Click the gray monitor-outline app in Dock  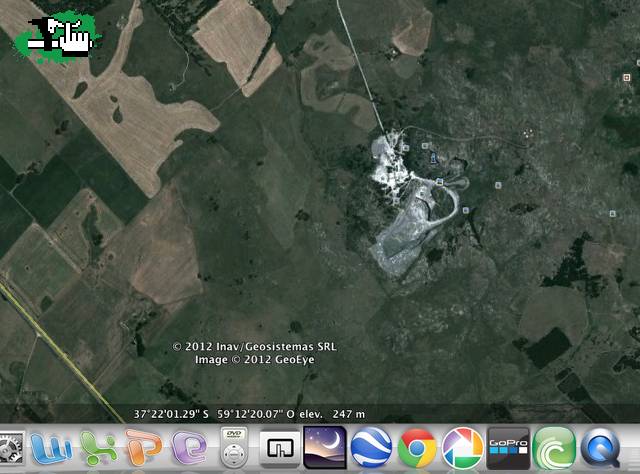coord(280,448)
